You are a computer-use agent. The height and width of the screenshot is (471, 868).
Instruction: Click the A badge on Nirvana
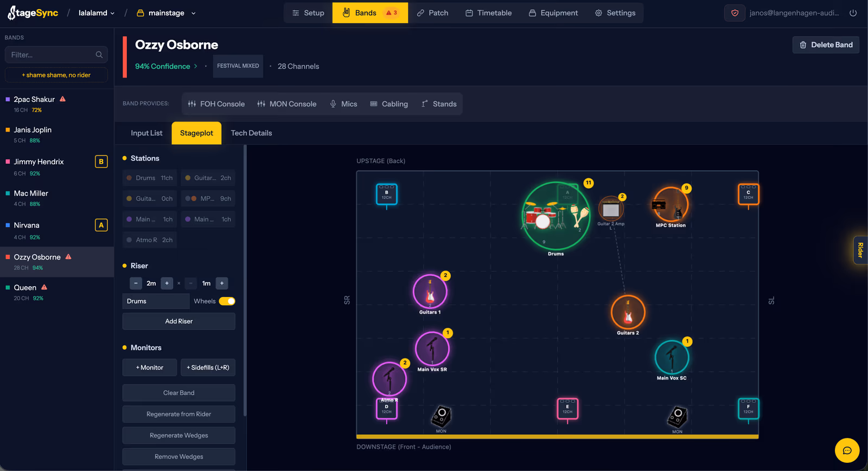pos(101,225)
